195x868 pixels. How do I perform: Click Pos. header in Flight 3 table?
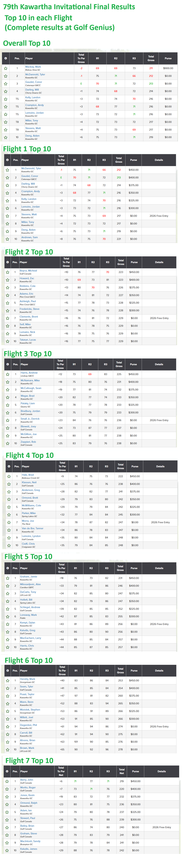(16, 364)
